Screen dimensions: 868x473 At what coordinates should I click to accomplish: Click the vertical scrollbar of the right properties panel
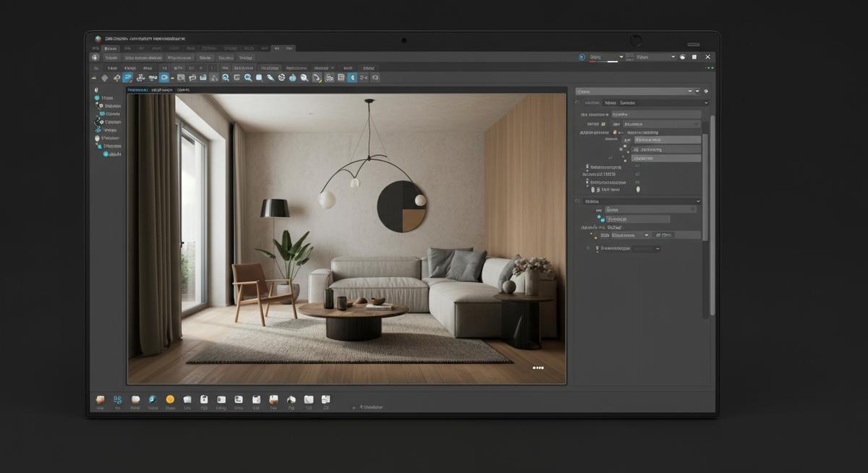(x=712, y=217)
